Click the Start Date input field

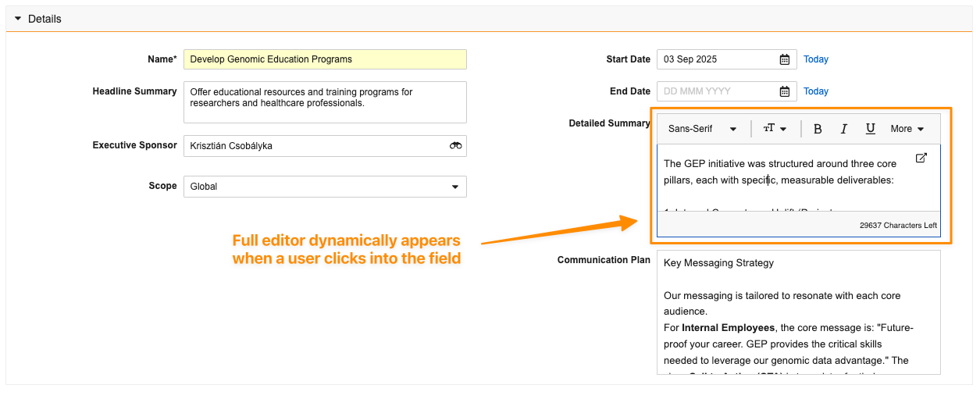[x=717, y=59]
